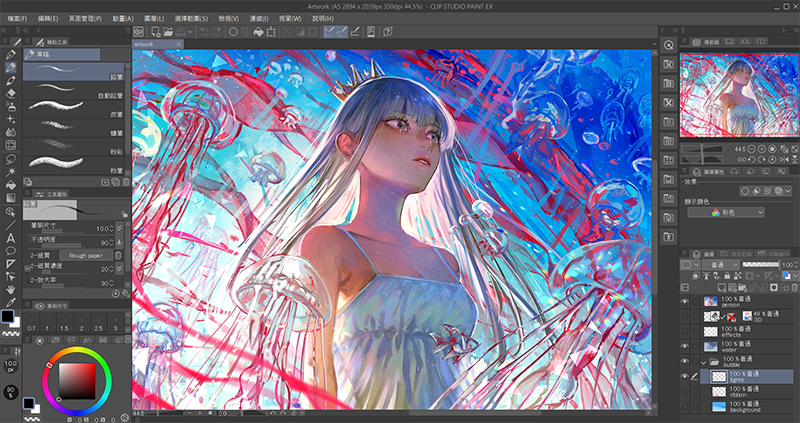Hide the water layer

click(x=685, y=345)
